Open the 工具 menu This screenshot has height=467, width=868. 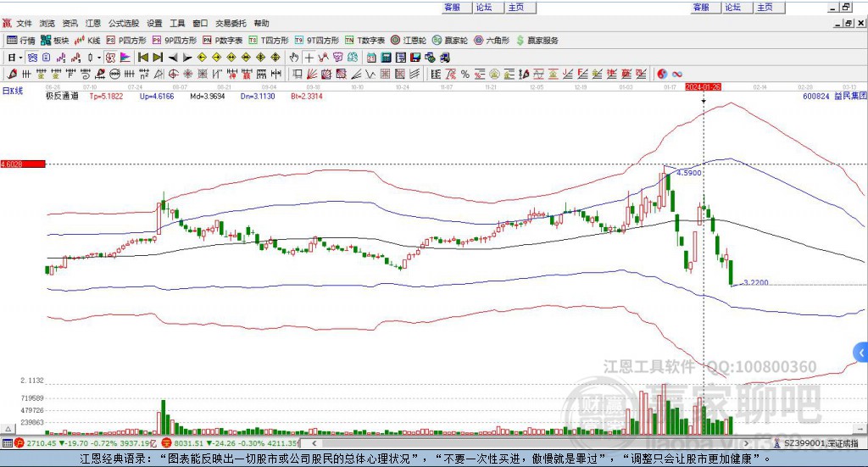point(177,23)
